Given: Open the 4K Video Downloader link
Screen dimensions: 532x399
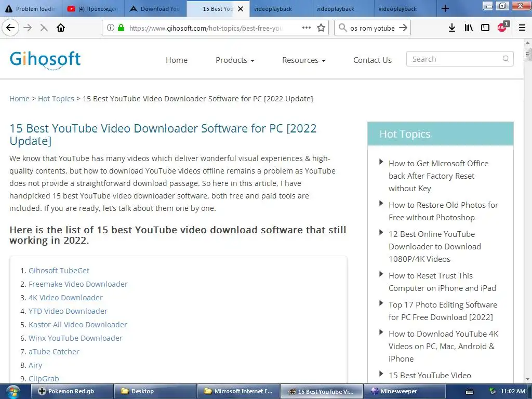Looking at the screenshot, I should coord(65,298).
